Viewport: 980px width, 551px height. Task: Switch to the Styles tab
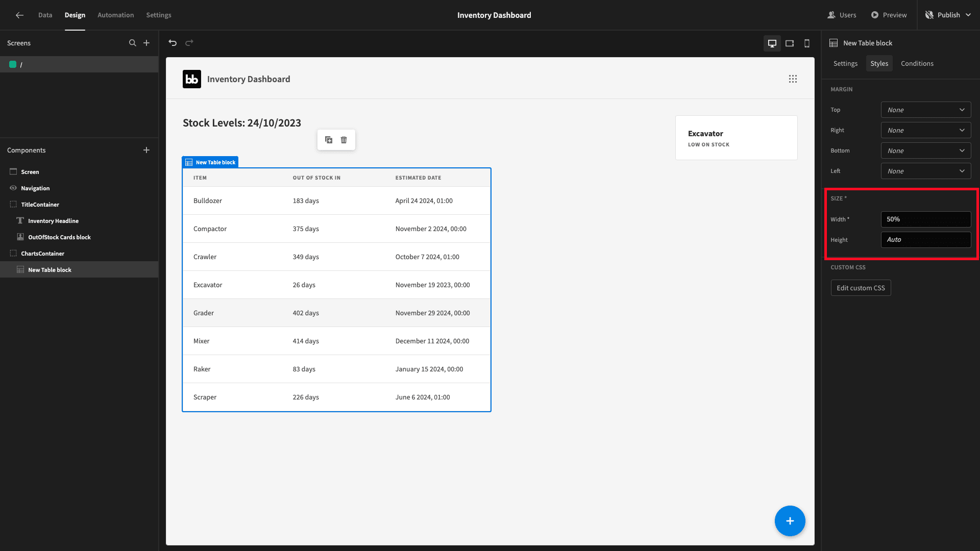coord(879,63)
